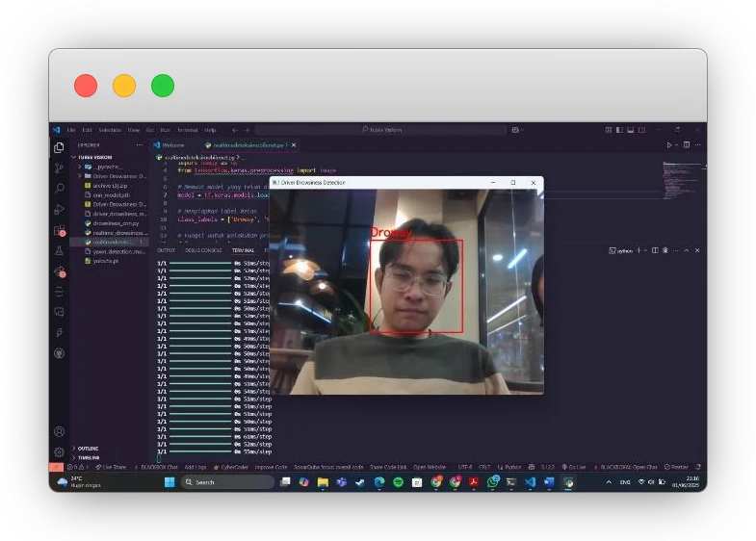Open the Manage gear icon in activity bar
The height and width of the screenshot is (541, 756).
[x=59, y=451]
